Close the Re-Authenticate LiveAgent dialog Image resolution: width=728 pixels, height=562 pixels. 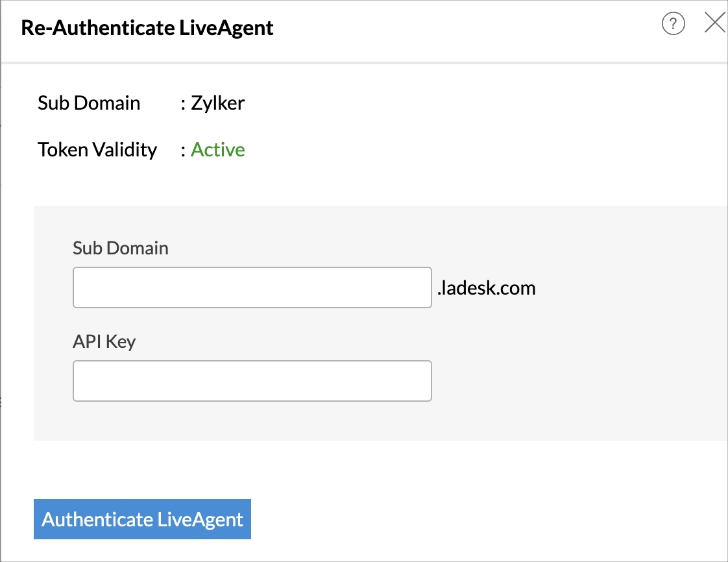[x=714, y=24]
